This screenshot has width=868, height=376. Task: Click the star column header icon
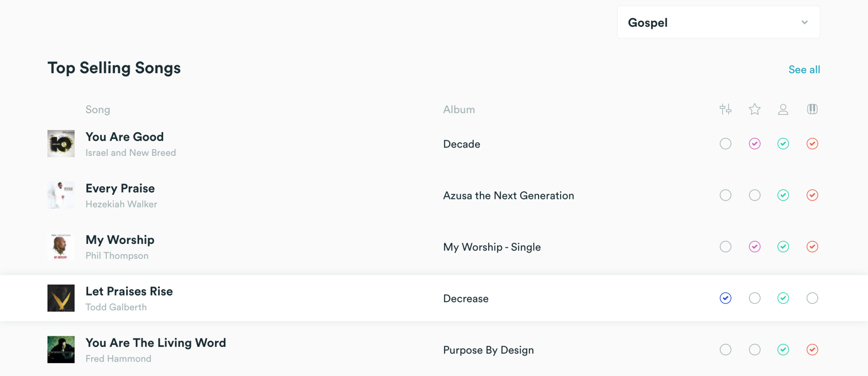pos(754,109)
